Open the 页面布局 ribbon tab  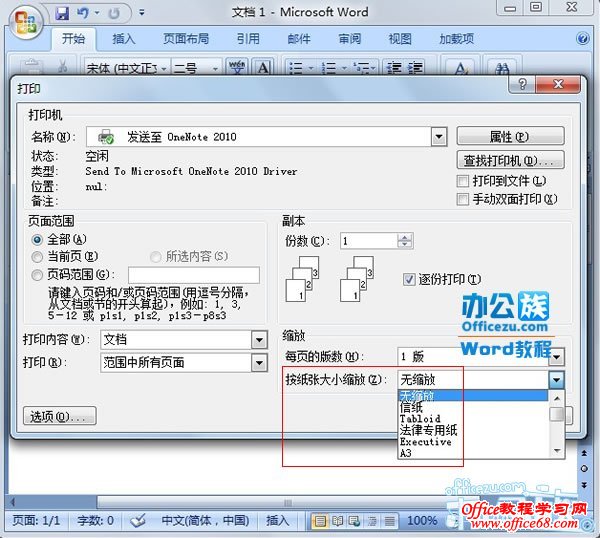pyautogui.click(x=186, y=39)
